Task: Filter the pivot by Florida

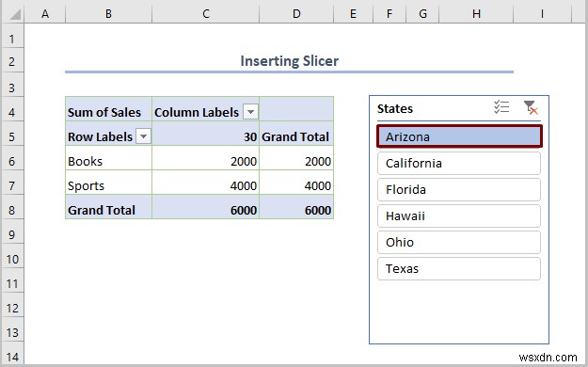Action: tap(459, 189)
